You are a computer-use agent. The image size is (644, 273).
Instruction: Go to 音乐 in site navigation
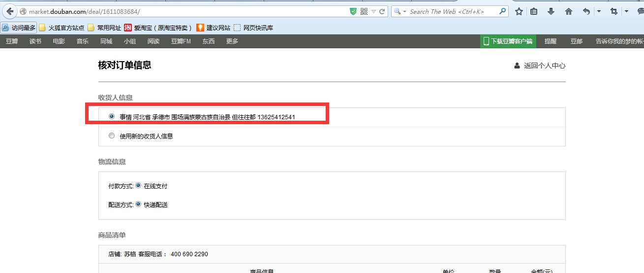click(x=83, y=41)
